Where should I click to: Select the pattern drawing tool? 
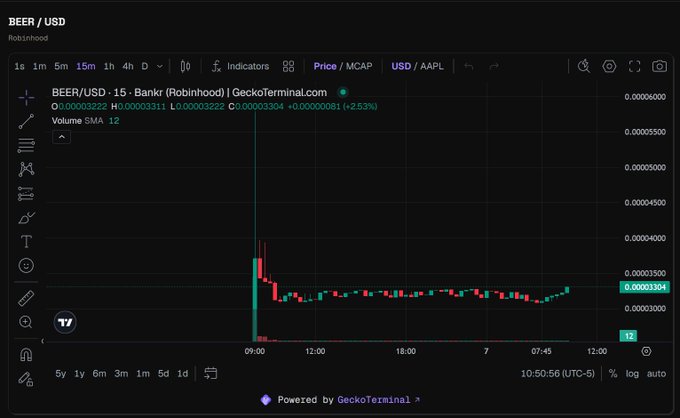tap(26, 169)
